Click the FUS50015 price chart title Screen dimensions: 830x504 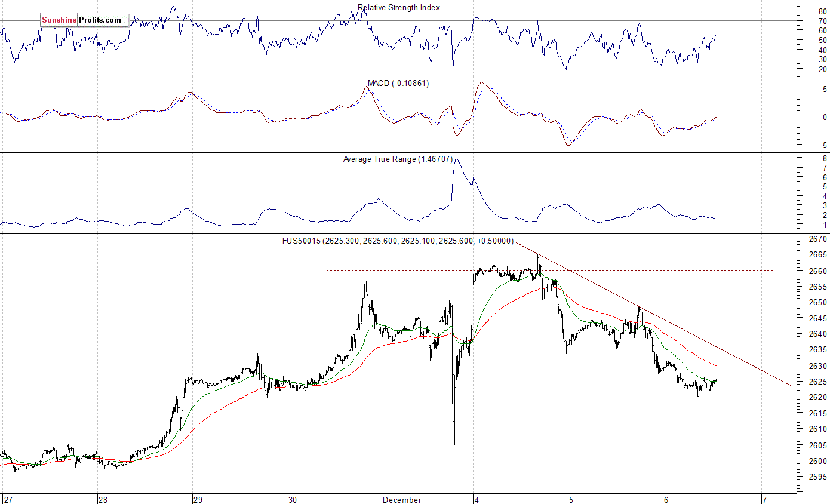point(398,241)
